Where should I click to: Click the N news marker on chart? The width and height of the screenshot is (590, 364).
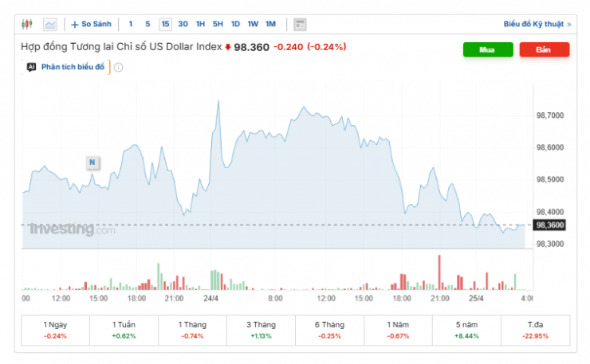click(92, 162)
